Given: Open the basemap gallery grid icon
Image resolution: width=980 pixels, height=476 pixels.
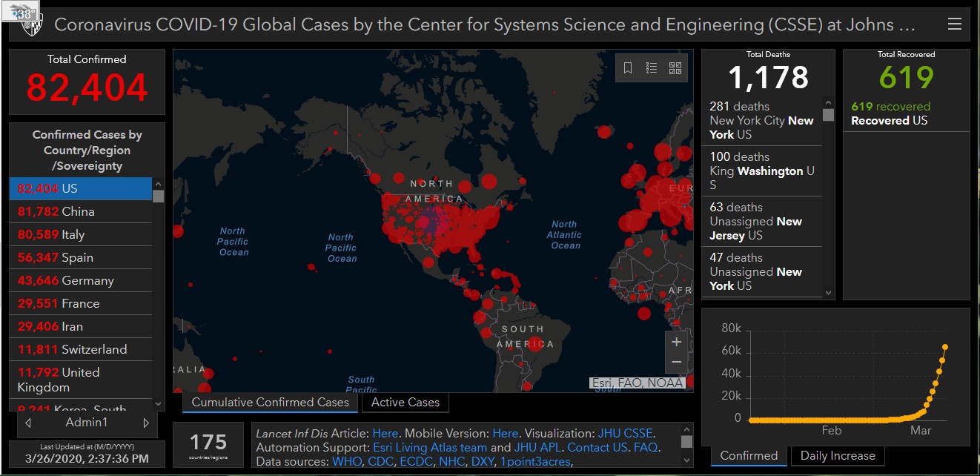Looking at the screenshot, I should click(x=675, y=68).
